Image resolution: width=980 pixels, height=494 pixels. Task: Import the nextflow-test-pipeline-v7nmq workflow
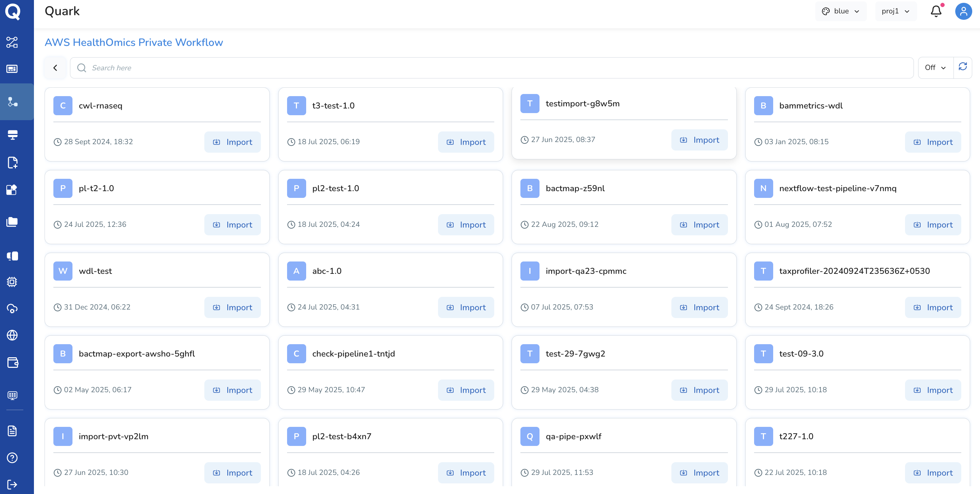pos(933,225)
